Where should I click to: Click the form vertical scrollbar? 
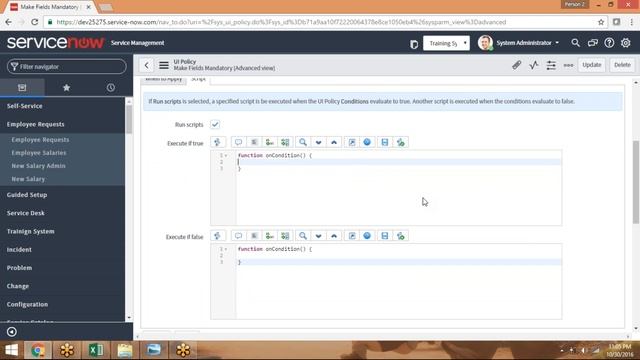(636, 182)
